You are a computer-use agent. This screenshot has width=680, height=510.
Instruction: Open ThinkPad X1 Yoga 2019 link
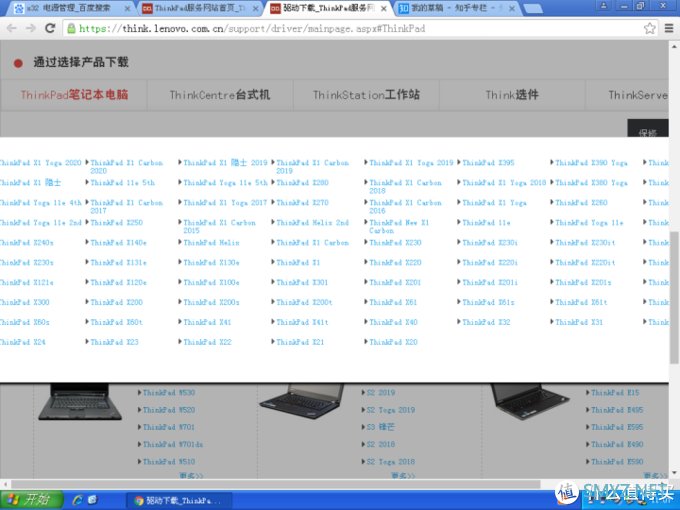coord(411,163)
